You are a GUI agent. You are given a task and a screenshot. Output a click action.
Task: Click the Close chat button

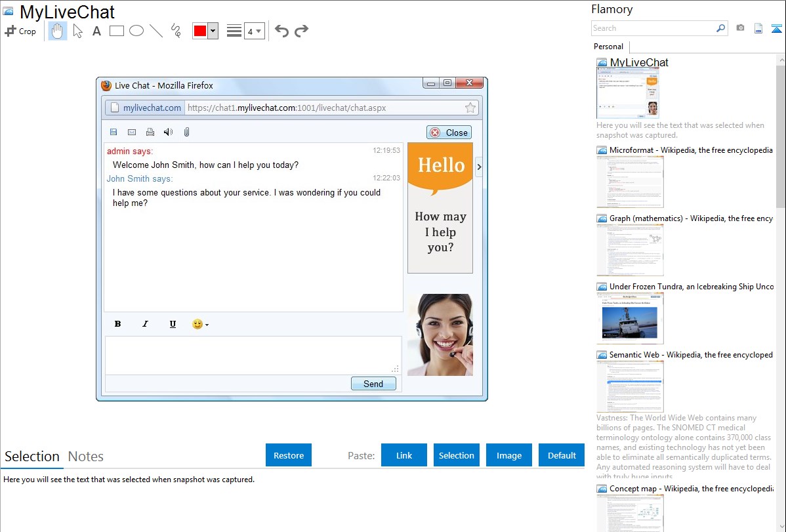[449, 133]
